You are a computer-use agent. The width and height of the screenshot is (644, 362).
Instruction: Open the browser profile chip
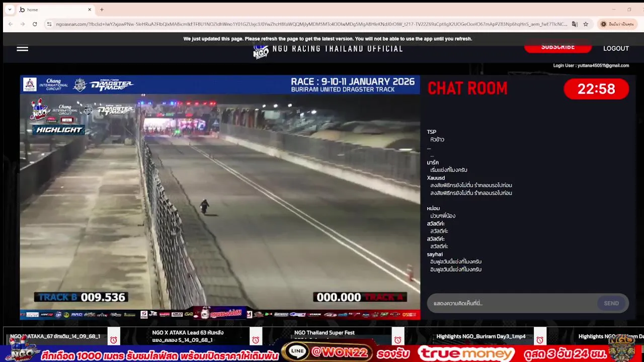(x=617, y=24)
